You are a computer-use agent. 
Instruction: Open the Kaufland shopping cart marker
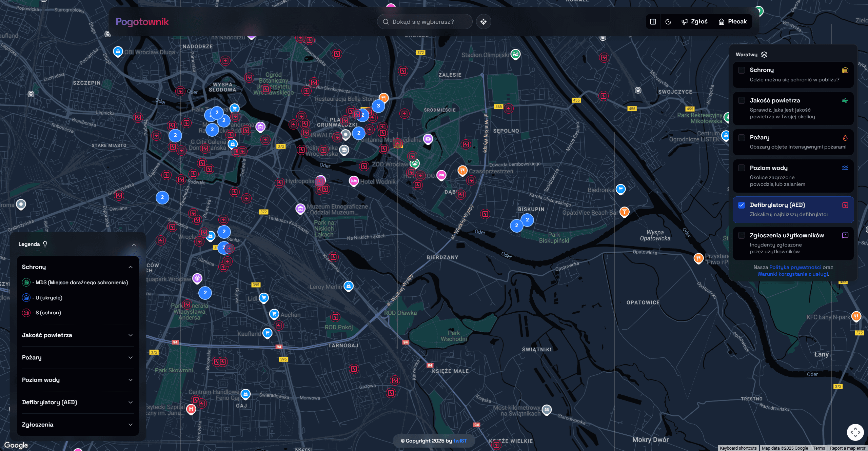[267, 333]
